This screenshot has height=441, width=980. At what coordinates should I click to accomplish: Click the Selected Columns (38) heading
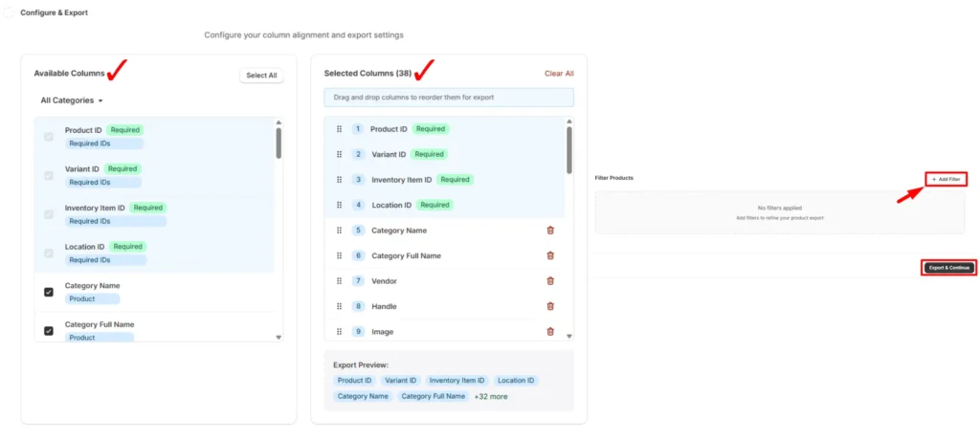coord(367,73)
